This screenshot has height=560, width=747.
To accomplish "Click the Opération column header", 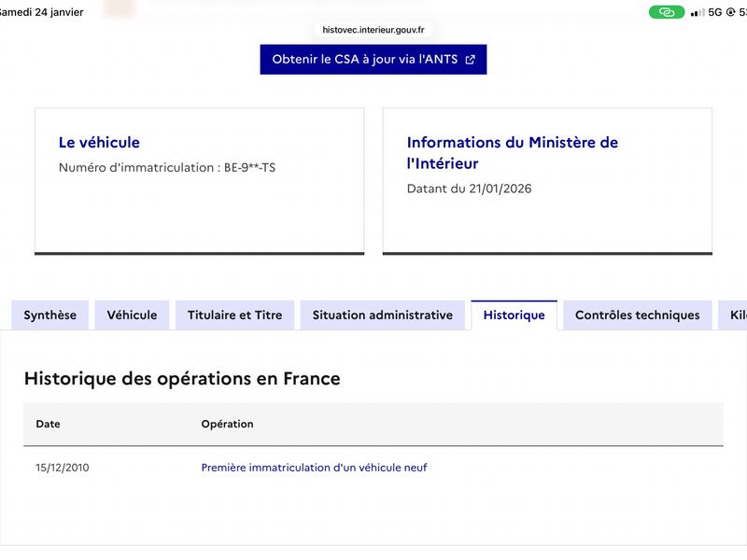I will pos(227,424).
